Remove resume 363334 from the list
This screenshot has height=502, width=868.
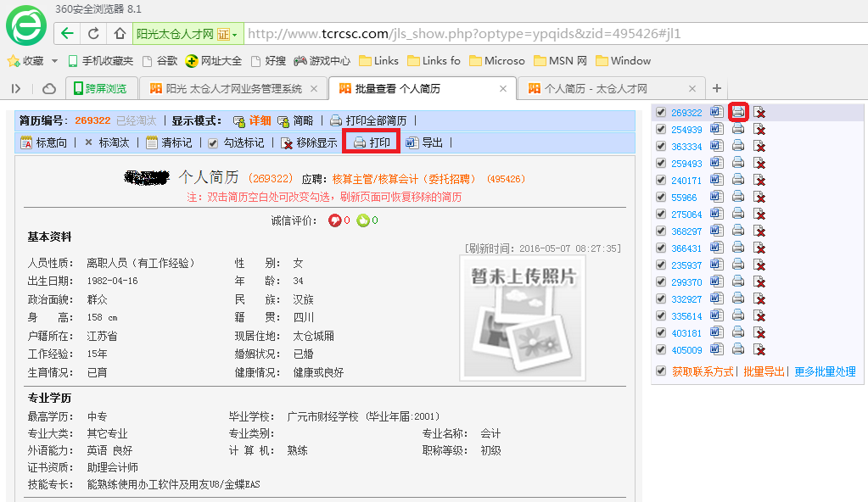tap(760, 147)
